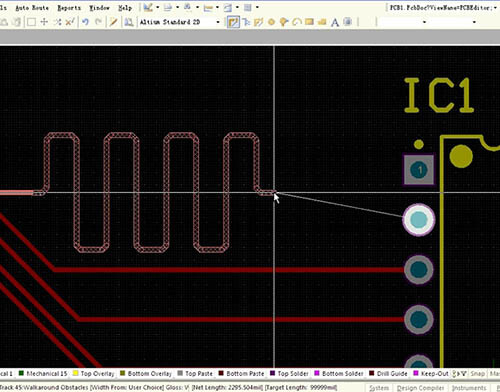Select the Place Fill tool
Screen dimensions: 500x392
click(309, 22)
